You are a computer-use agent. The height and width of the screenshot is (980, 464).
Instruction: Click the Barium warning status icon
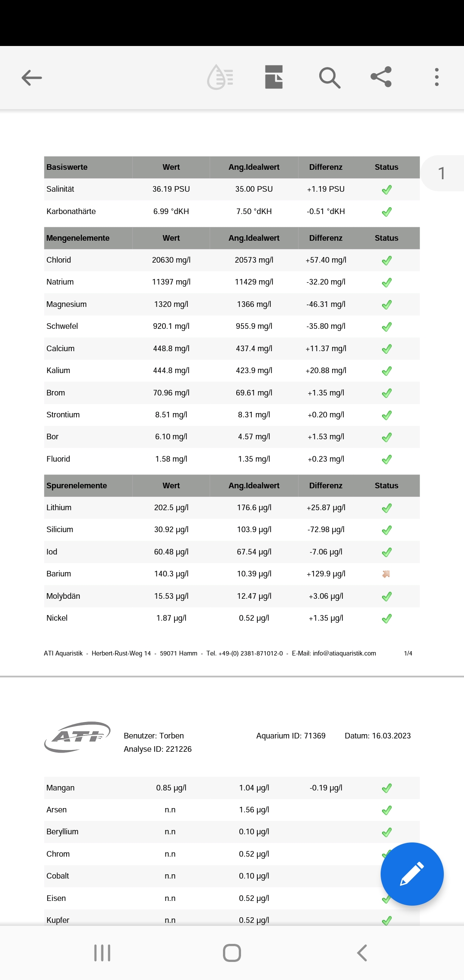[x=386, y=574]
